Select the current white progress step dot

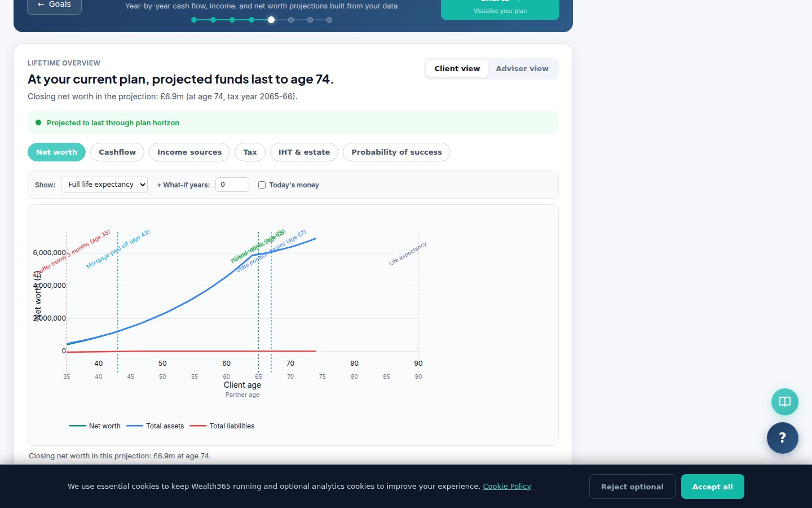point(271,20)
